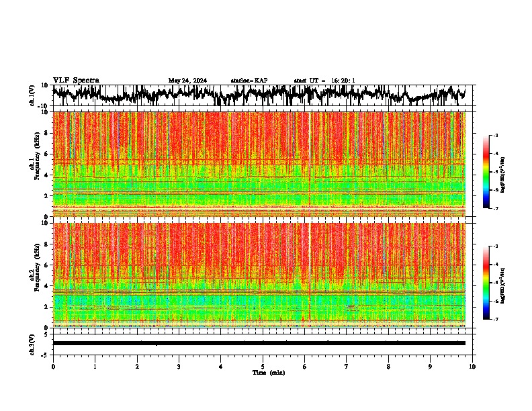Click the "-5" tick on the ch.3(V) axis
Image resolution: width=532 pixels, height=411 pixels.
pyautogui.click(x=45, y=355)
